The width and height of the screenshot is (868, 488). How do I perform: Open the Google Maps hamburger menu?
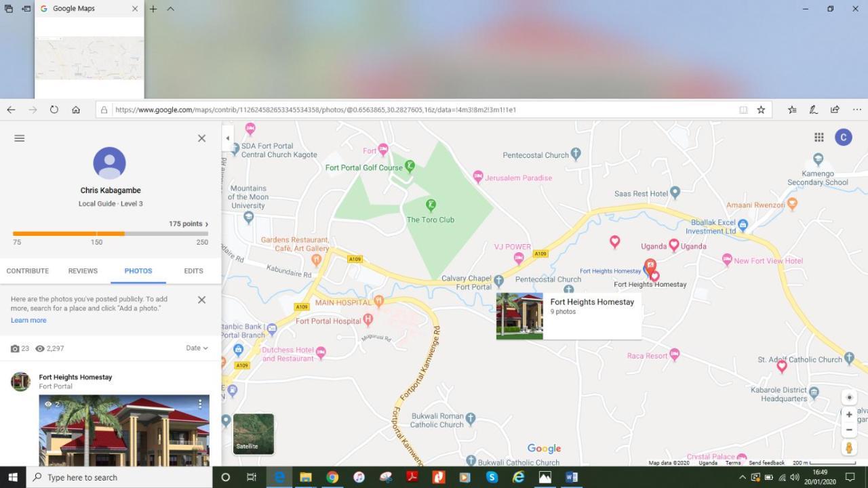[20, 138]
